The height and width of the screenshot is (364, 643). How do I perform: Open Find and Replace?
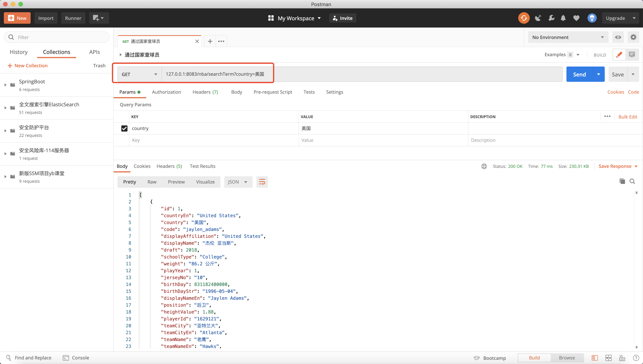[29, 358]
